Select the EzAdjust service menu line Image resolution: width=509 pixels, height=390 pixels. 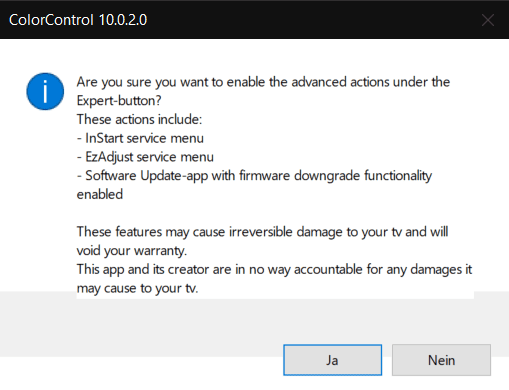pos(145,157)
